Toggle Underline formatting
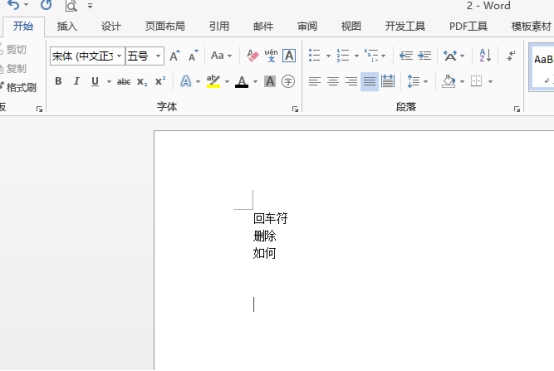This screenshot has width=554, height=371. click(x=95, y=82)
